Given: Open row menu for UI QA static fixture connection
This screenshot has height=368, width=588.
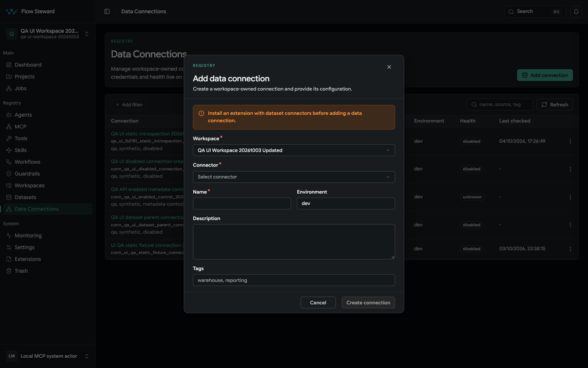Looking at the screenshot, I should pyautogui.click(x=570, y=249).
